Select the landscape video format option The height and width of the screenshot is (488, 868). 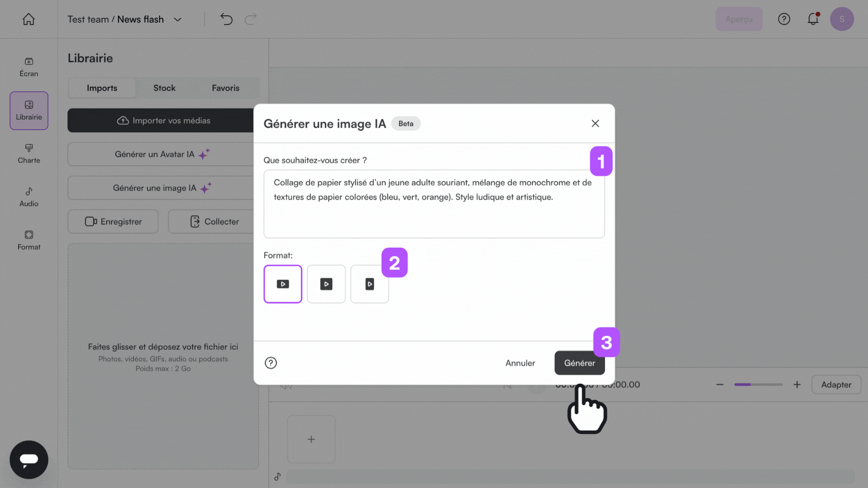283,284
